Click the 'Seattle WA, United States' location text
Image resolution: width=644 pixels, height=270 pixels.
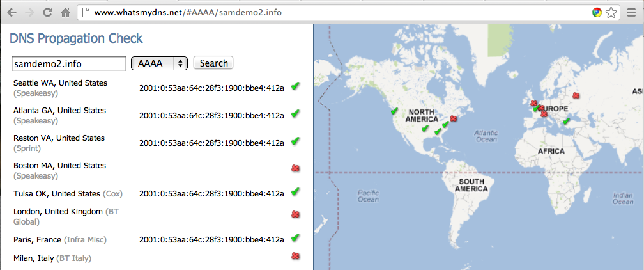[60, 83]
